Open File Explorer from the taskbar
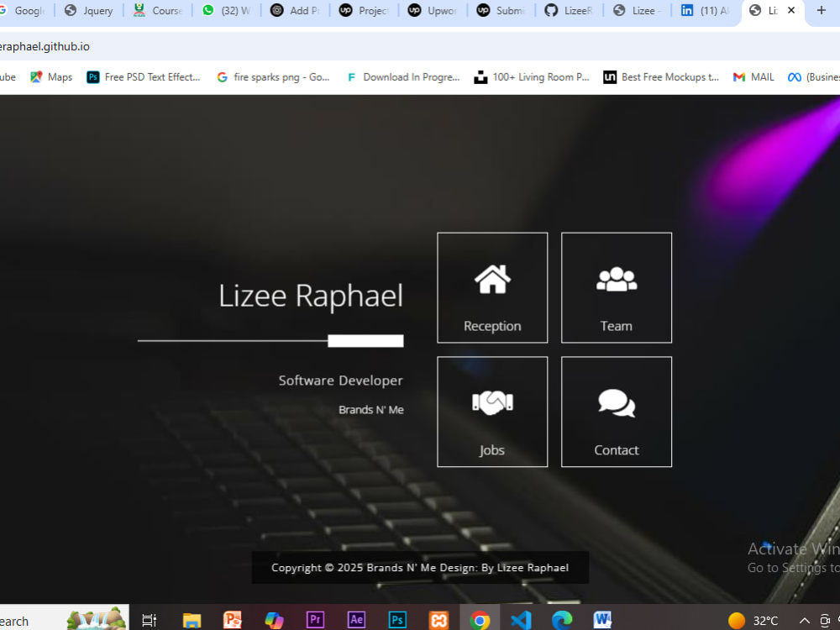Viewport: 840px width, 630px height. coord(192,620)
